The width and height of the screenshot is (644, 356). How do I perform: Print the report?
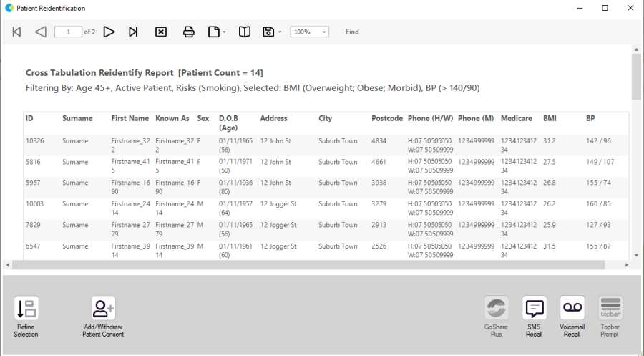point(188,32)
